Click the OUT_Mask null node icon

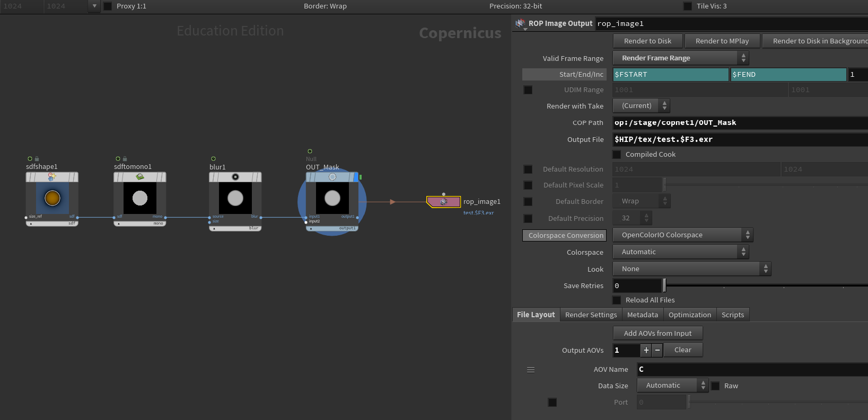pyautogui.click(x=332, y=177)
